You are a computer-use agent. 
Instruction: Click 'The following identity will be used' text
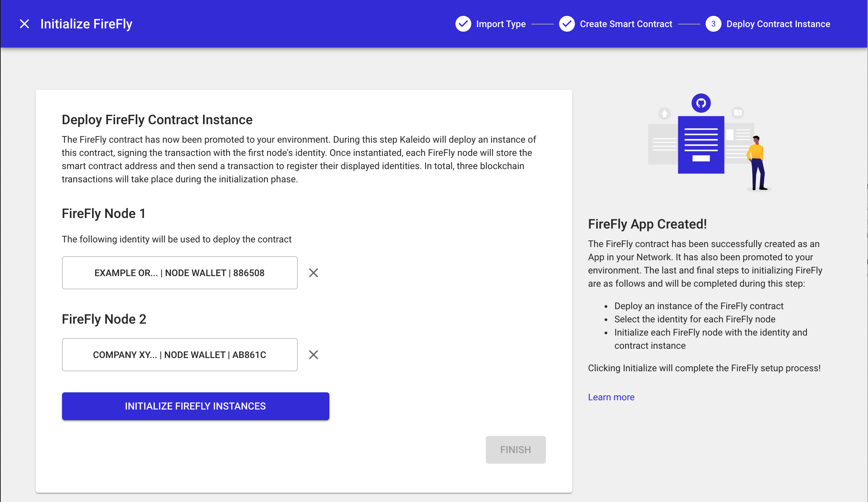click(x=176, y=239)
